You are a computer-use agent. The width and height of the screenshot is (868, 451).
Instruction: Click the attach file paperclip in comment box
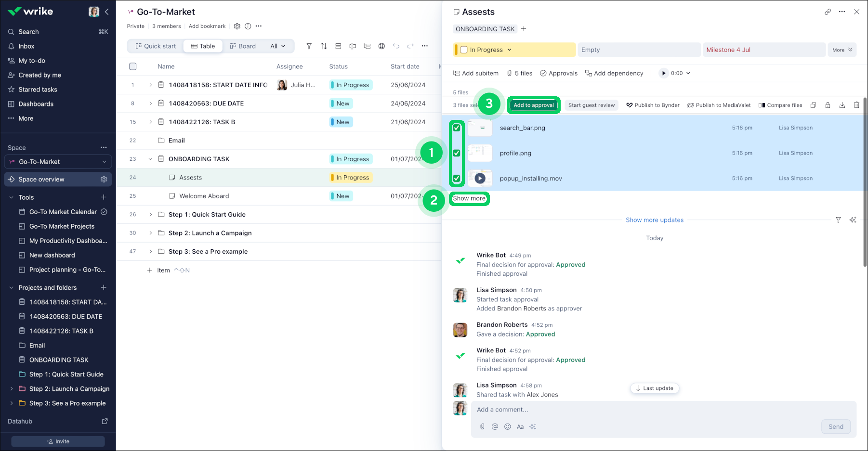(x=482, y=426)
